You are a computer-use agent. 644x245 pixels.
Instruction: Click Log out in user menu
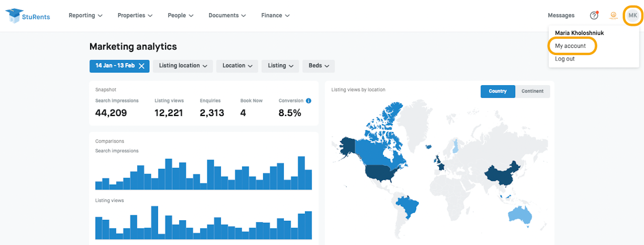tap(565, 59)
